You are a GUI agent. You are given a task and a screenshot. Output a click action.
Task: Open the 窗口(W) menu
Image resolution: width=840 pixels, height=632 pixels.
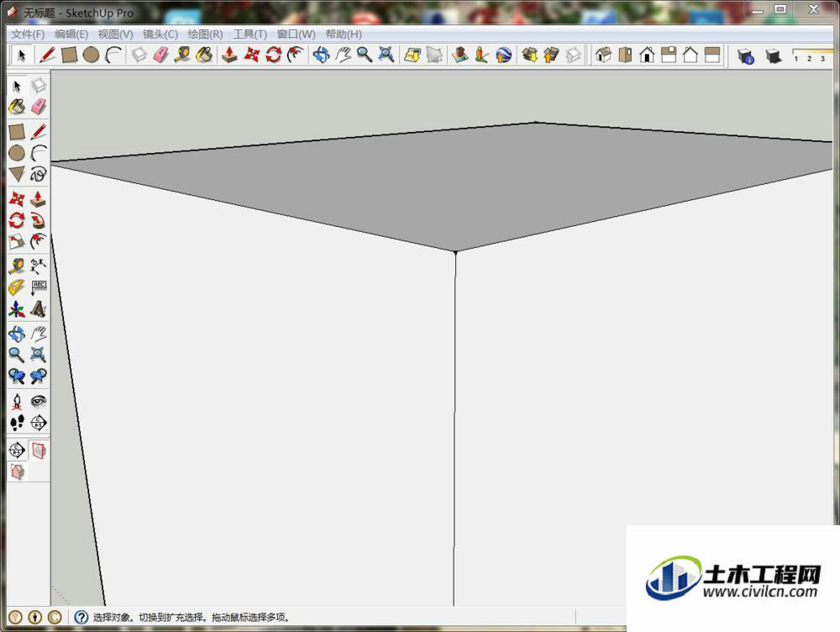pyautogui.click(x=296, y=34)
